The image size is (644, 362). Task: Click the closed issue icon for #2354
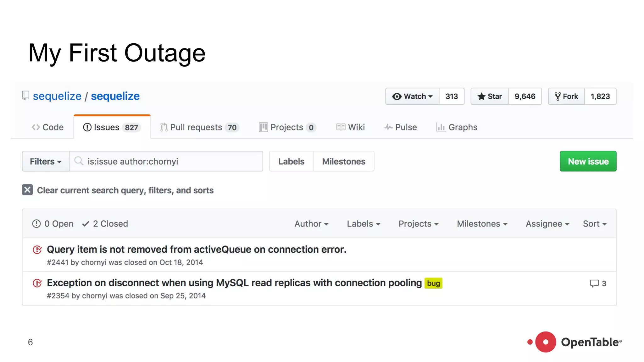[37, 283]
